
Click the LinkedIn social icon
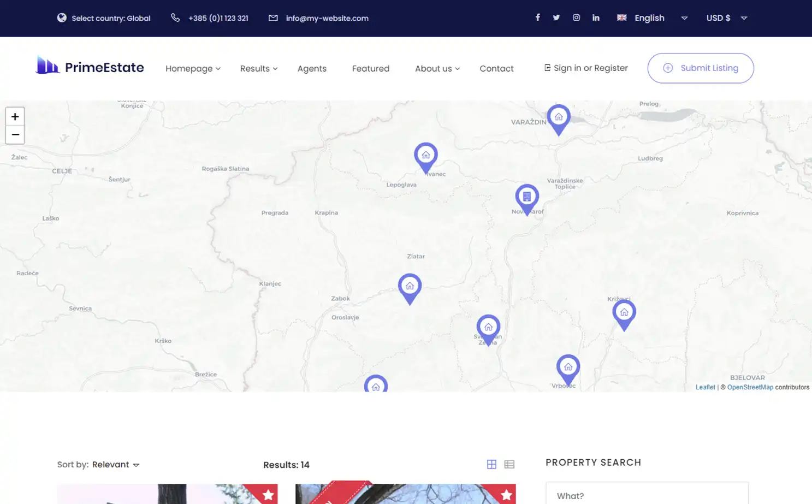tap(596, 17)
